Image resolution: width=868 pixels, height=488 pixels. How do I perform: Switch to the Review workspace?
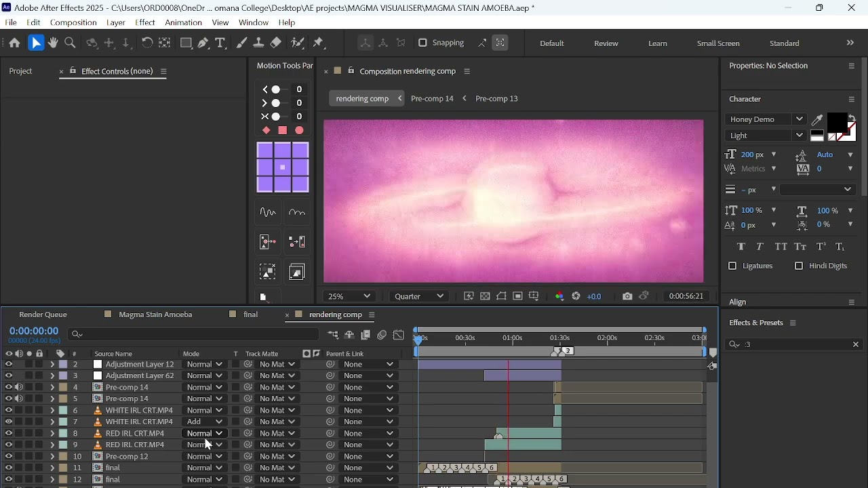tap(607, 44)
